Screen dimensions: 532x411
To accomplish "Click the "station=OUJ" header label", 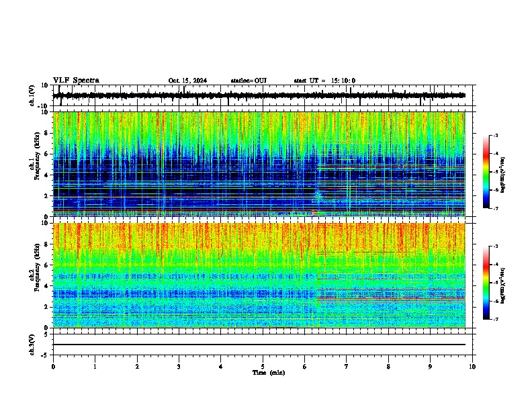I will click(x=249, y=81).
